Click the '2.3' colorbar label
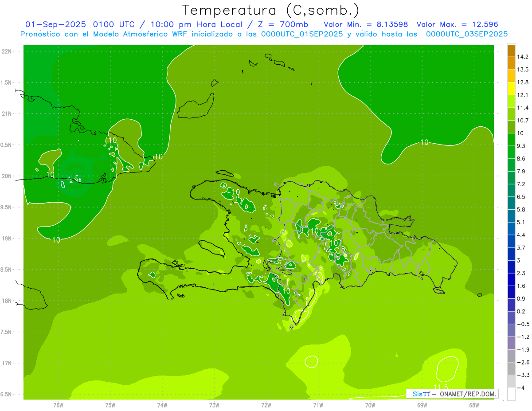This screenshot has width=532, height=411. pos(521,273)
